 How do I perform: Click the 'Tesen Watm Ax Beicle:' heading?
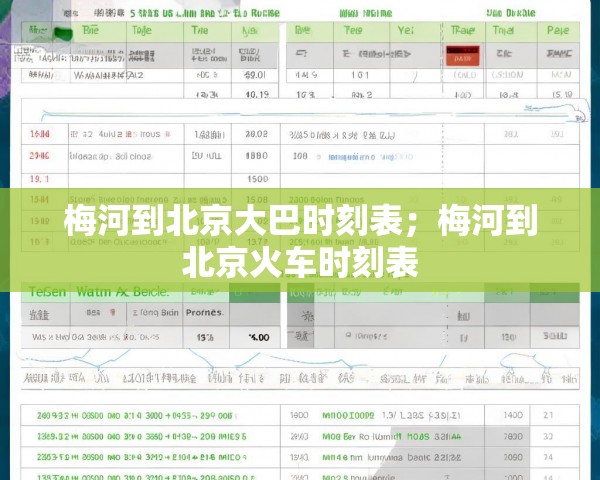tap(99, 292)
